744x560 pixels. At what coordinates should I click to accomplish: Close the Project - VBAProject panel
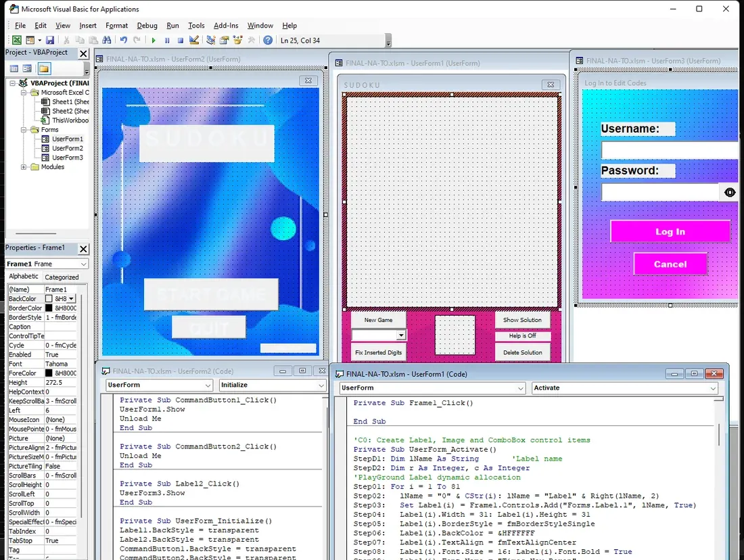[x=83, y=53]
